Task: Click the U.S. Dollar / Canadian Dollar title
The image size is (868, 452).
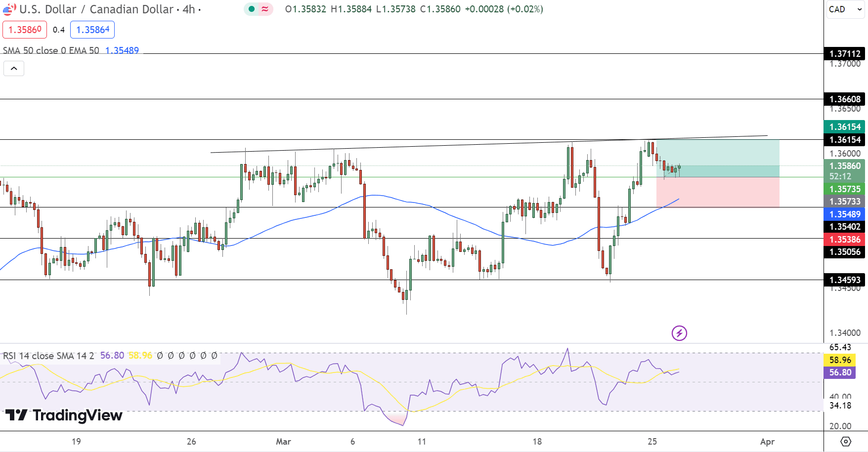Action: pos(96,9)
